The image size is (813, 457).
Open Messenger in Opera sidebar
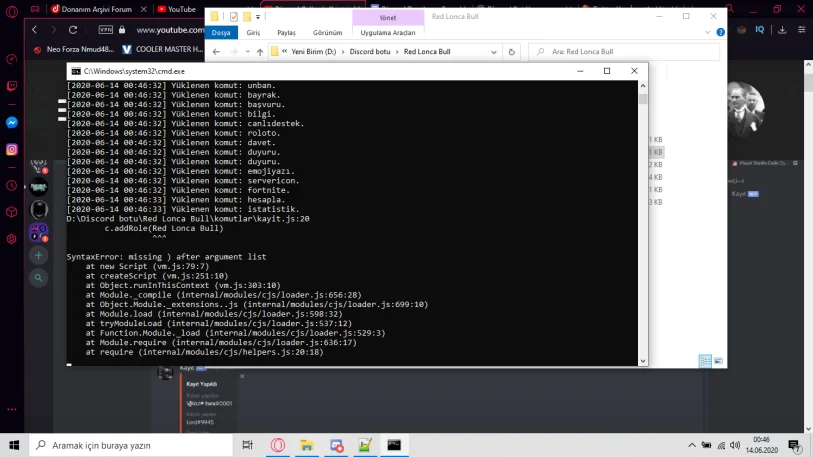pos(11,123)
